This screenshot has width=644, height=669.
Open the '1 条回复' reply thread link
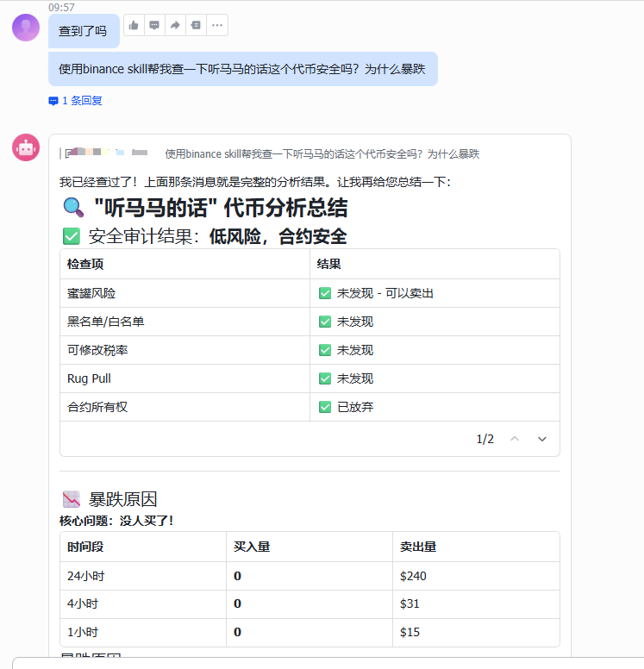(81, 101)
